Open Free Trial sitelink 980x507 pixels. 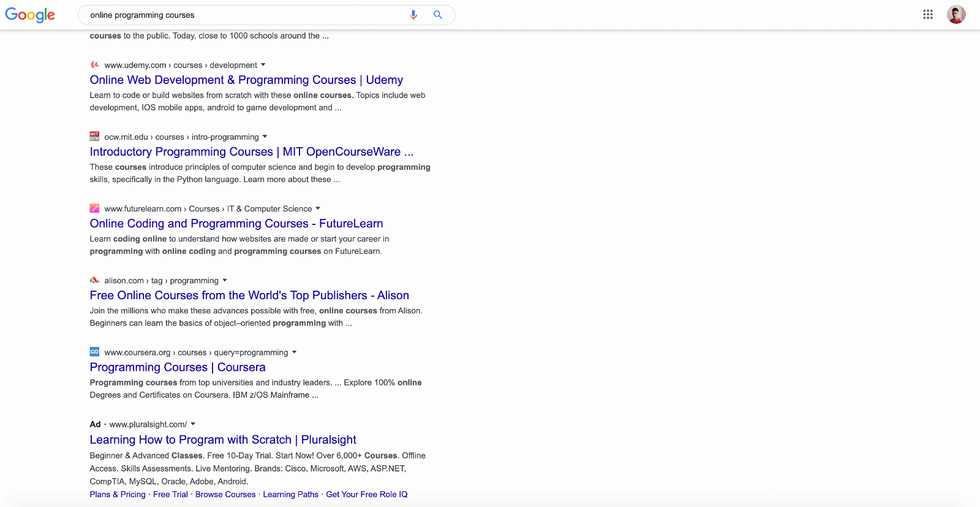[x=170, y=494]
